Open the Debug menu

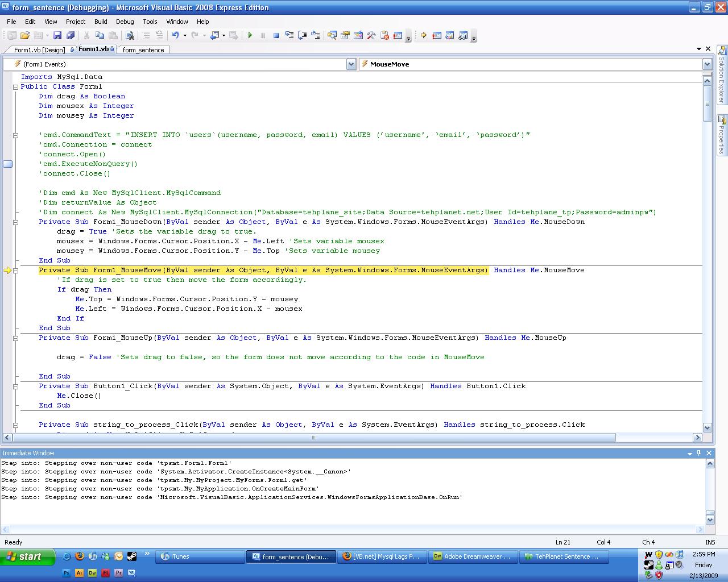pos(125,22)
